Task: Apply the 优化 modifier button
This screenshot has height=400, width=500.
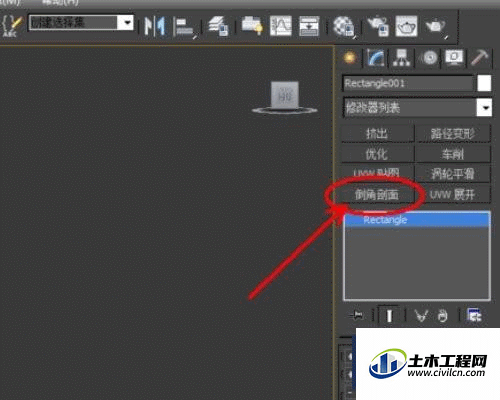Action: coord(377,154)
